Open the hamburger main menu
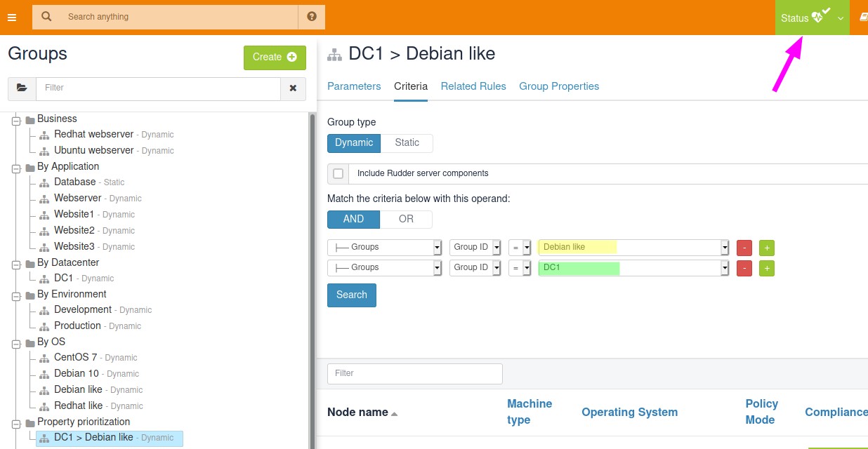 coord(12,18)
